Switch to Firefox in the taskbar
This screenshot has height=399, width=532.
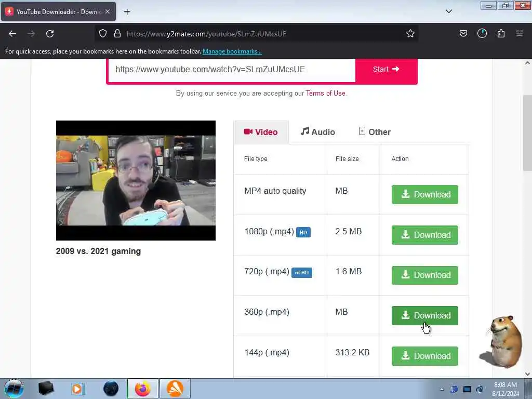(x=143, y=389)
